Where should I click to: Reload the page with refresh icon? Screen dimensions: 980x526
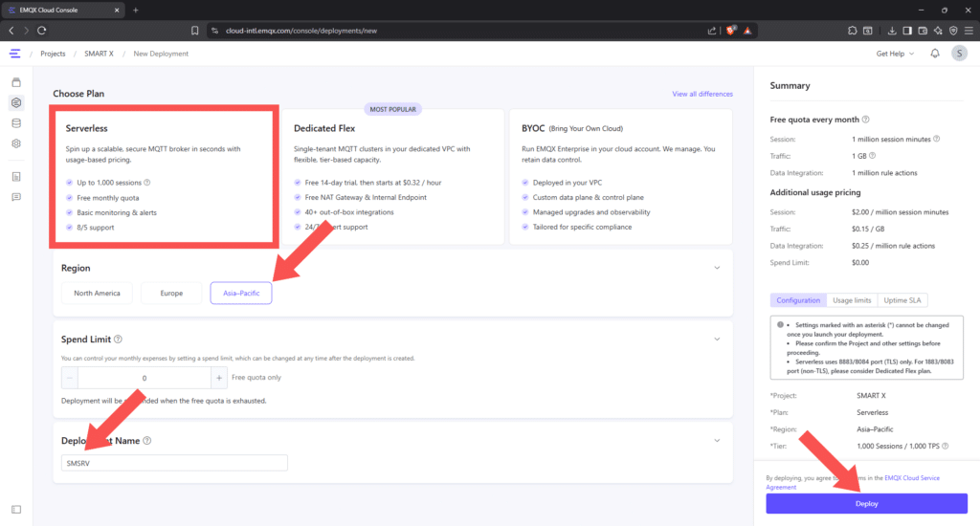42,31
